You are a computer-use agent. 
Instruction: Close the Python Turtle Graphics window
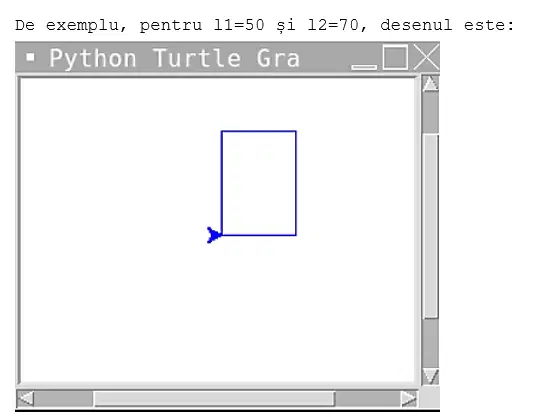(x=426, y=57)
